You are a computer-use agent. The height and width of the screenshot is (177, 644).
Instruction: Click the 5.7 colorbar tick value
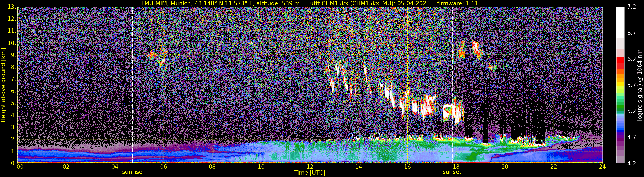pos(632,85)
